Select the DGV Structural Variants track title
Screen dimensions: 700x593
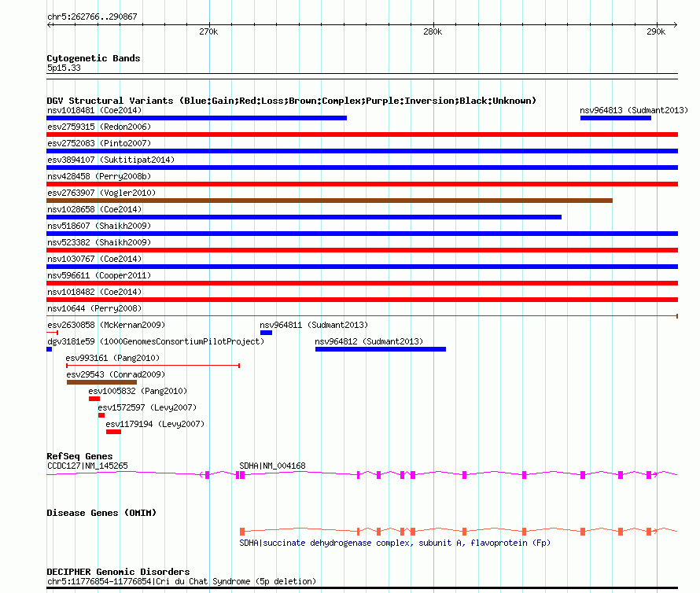click(291, 101)
